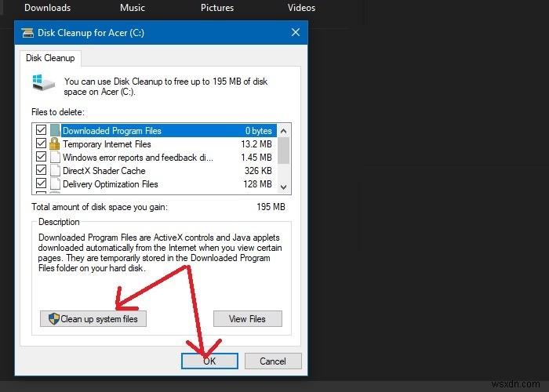Toggle the Delivery Optimization Files checkbox

tap(41, 183)
